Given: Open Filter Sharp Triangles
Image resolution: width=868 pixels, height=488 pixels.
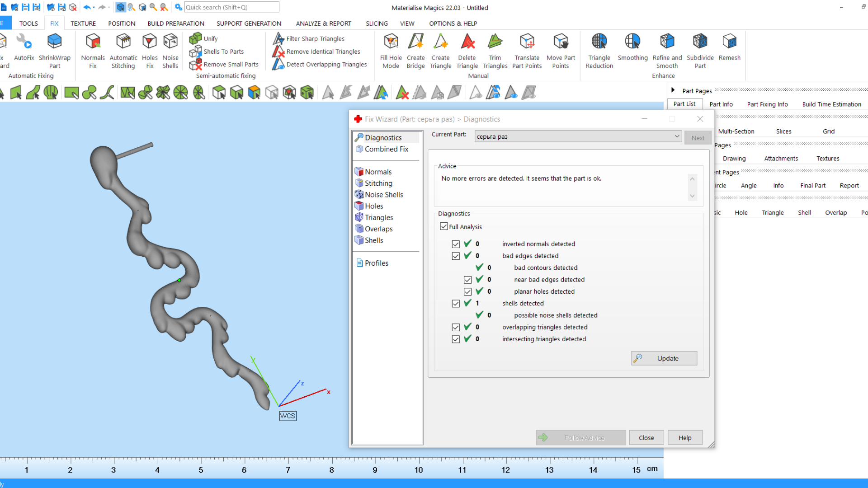Looking at the screenshot, I should click(x=309, y=38).
